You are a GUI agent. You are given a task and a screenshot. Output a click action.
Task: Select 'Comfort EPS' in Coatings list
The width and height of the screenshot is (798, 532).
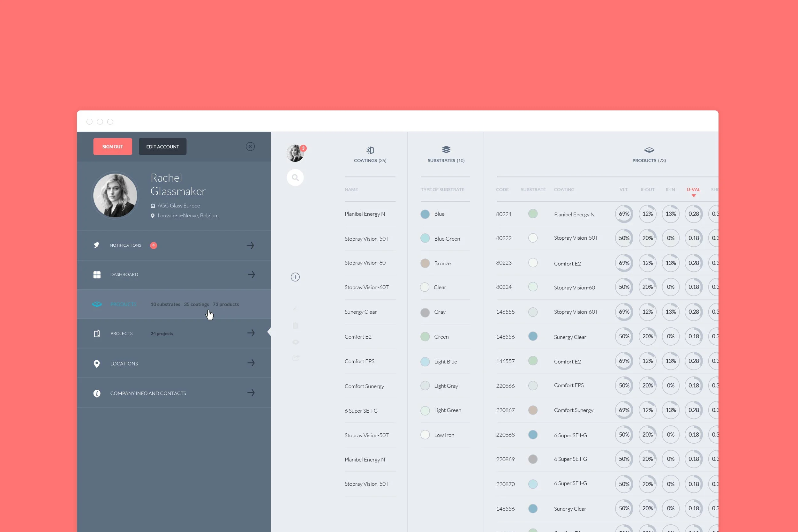360,361
